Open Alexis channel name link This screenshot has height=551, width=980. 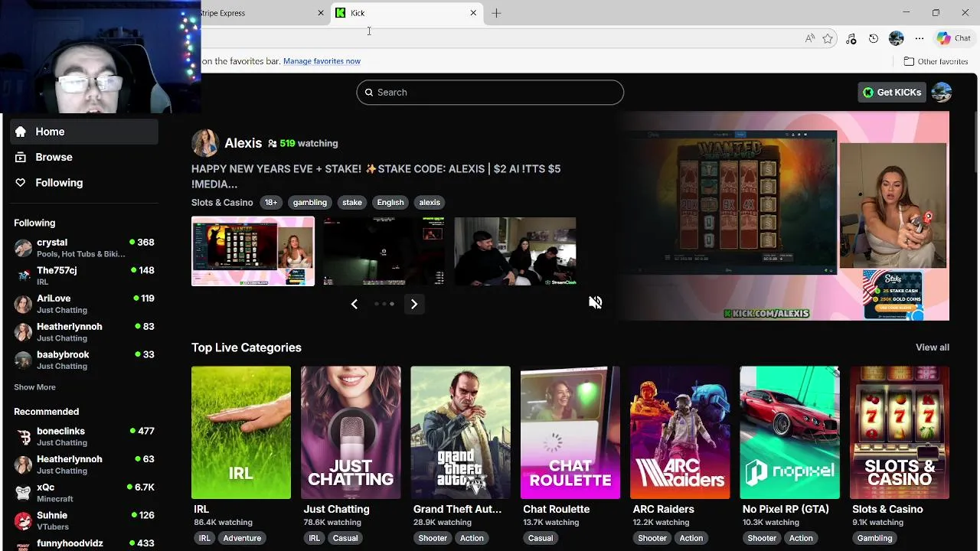click(243, 143)
